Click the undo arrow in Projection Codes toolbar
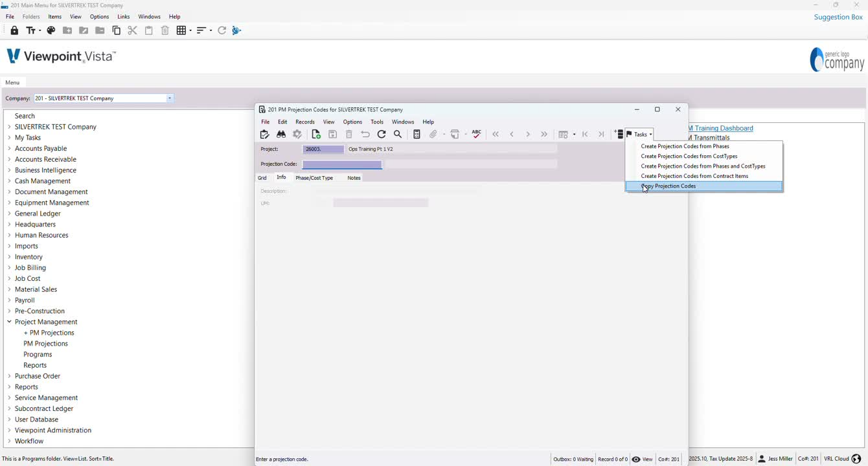 coord(365,135)
